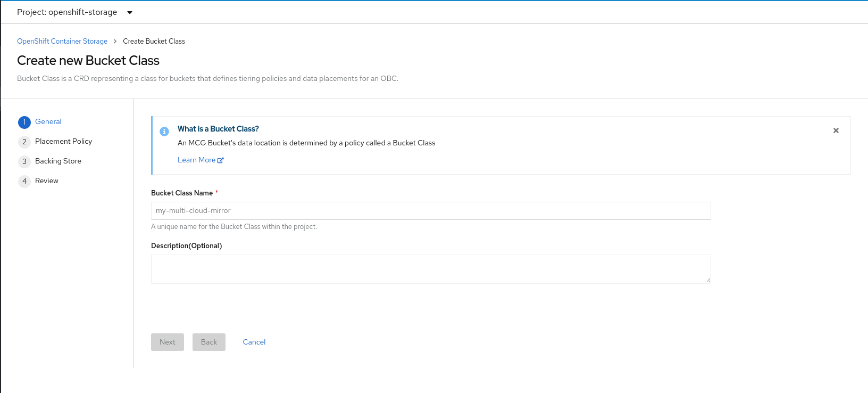The image size is (868, 393).
Task: Click the step 3 number circle
Action: [24, 162]
